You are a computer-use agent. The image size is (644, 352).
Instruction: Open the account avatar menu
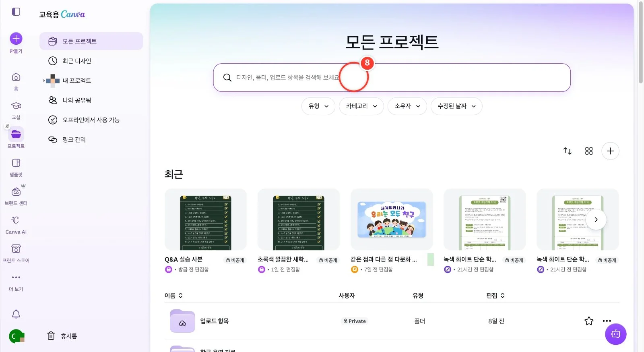click(x=16, y=336)
